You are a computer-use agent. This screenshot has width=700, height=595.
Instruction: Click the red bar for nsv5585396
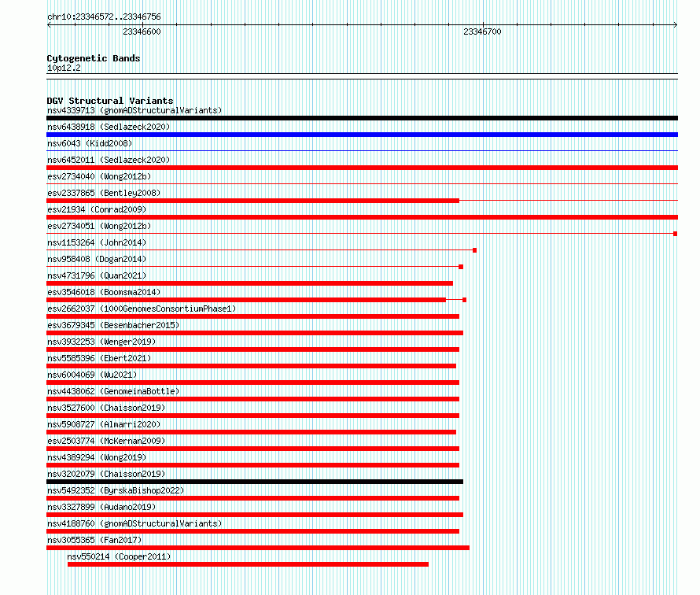pyautogui.click(x=252, y=366)
